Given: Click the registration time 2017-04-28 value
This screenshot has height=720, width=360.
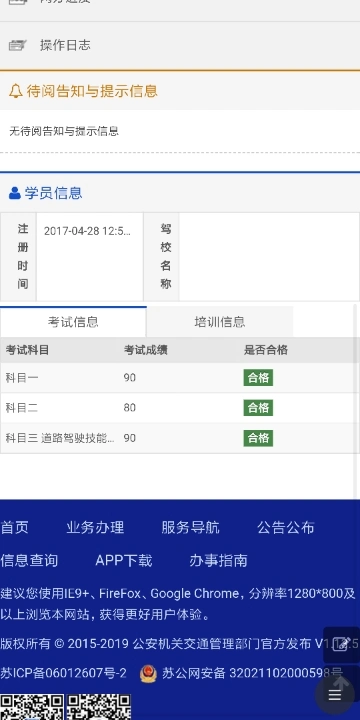Looking at the screenshot, I should click(x=87, y=231).
